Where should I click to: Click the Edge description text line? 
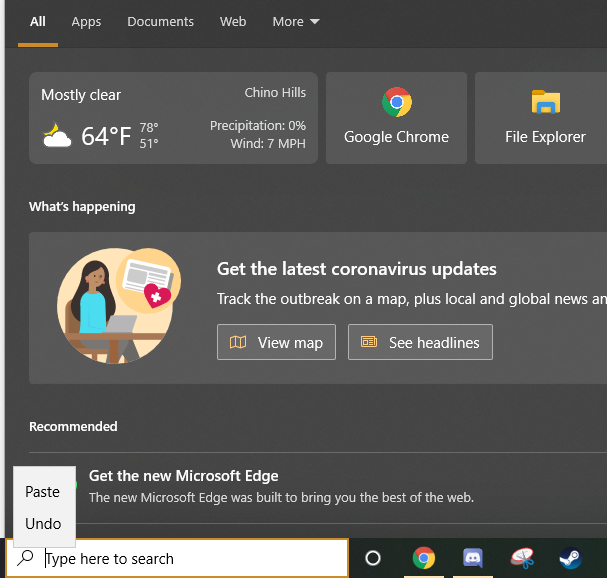(281, 497)
